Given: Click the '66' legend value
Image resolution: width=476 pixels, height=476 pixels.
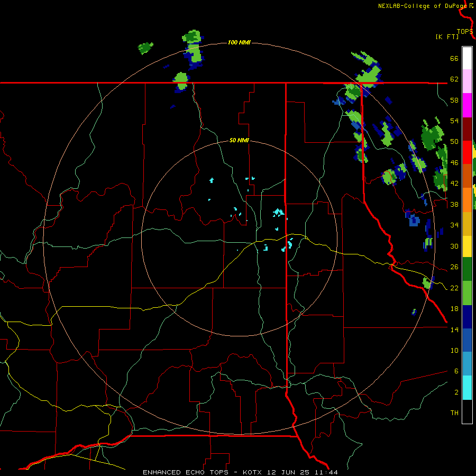Looking at the screenshot, I should click(454, 58).
